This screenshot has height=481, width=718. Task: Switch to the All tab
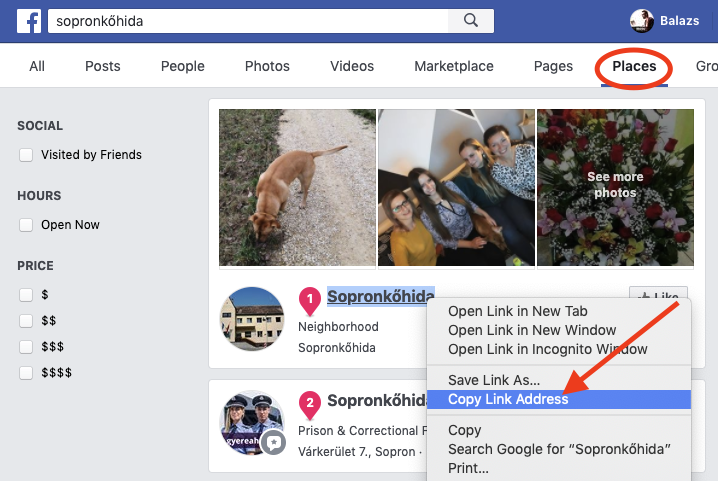(37, 66)
